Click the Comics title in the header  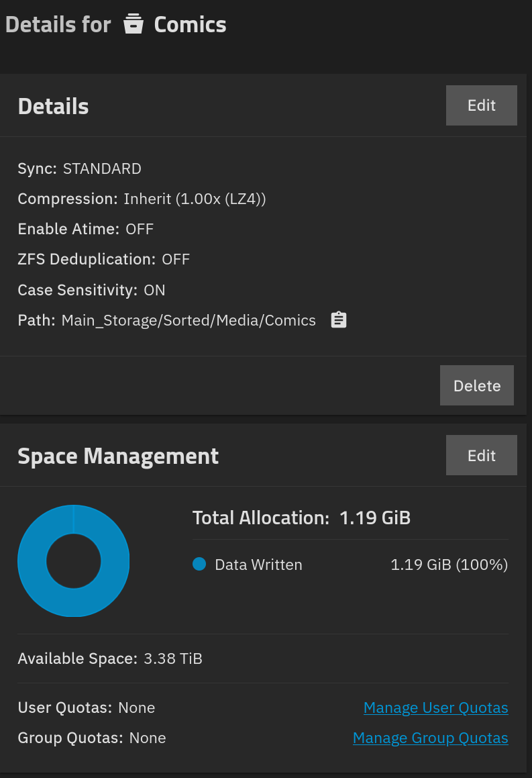point(190,25)
